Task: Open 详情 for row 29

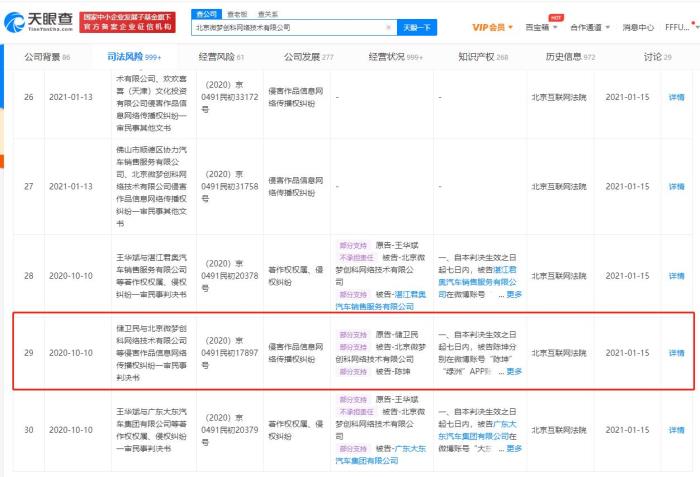Action: point(677,353)
